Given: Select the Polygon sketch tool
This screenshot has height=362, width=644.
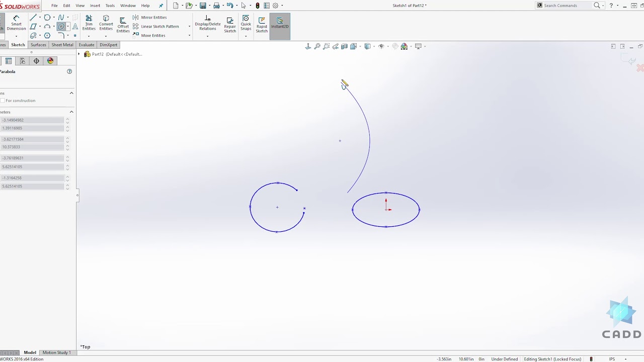Looking at the screenshot, I should (47, 36).
